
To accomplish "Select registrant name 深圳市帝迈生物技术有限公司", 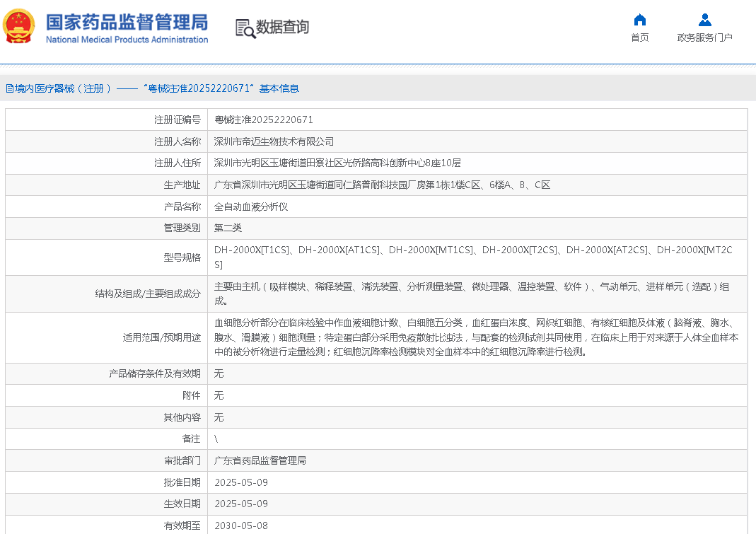I will coord(274,142).
